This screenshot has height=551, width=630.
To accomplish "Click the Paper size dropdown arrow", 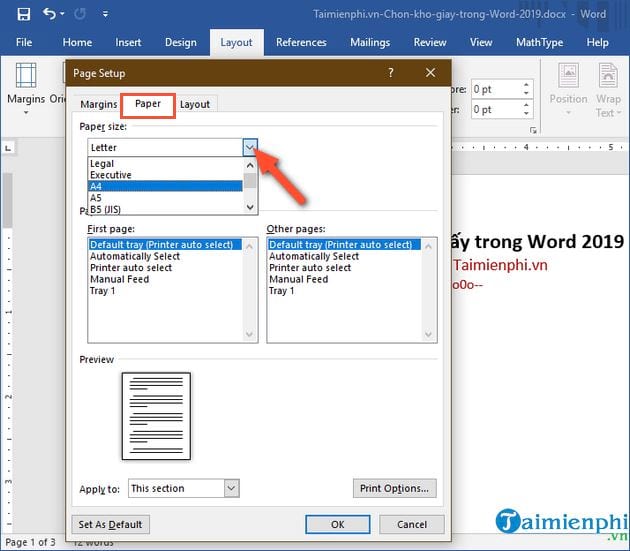I will click(x=250, y=147).
